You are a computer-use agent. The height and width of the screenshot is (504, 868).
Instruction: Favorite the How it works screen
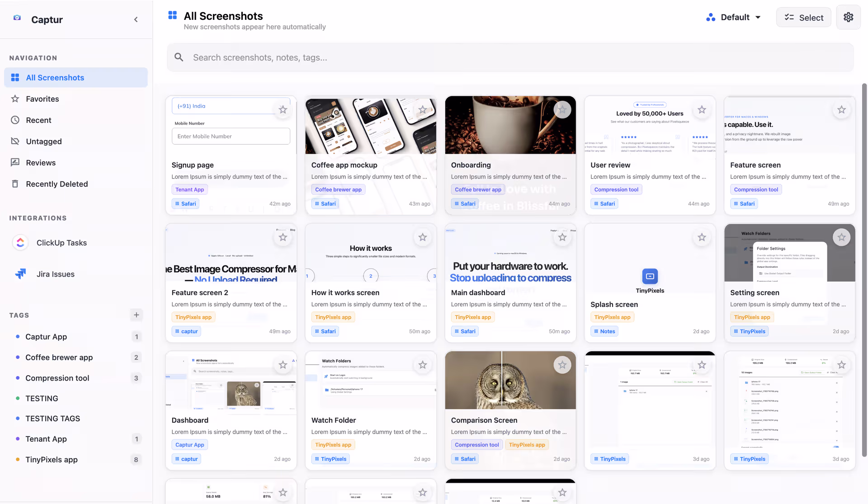click(x=423, y=237)
